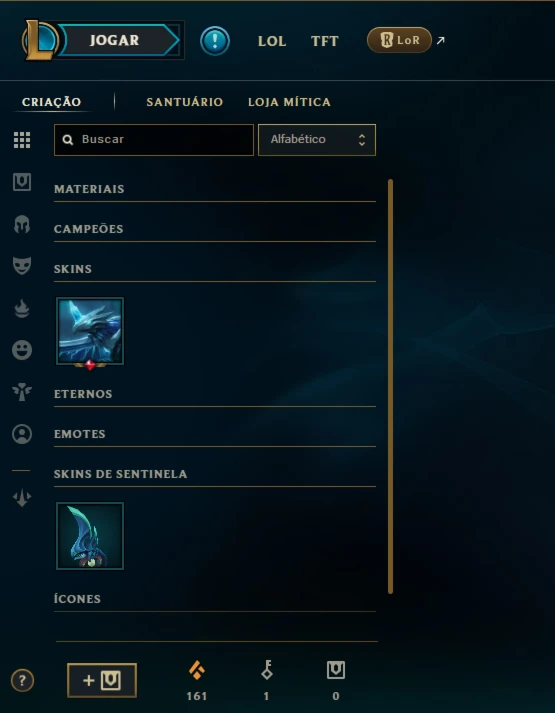
Task: Click the loot list vertical scrollbar
Action: pyautogui.click(x=390, y=387)
